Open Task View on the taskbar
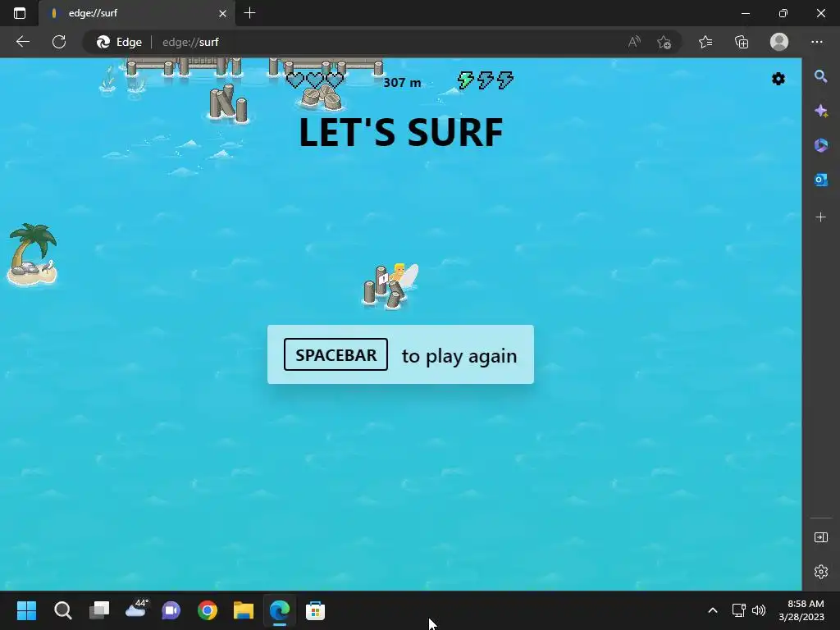The image size is (840, 630). 99,610
